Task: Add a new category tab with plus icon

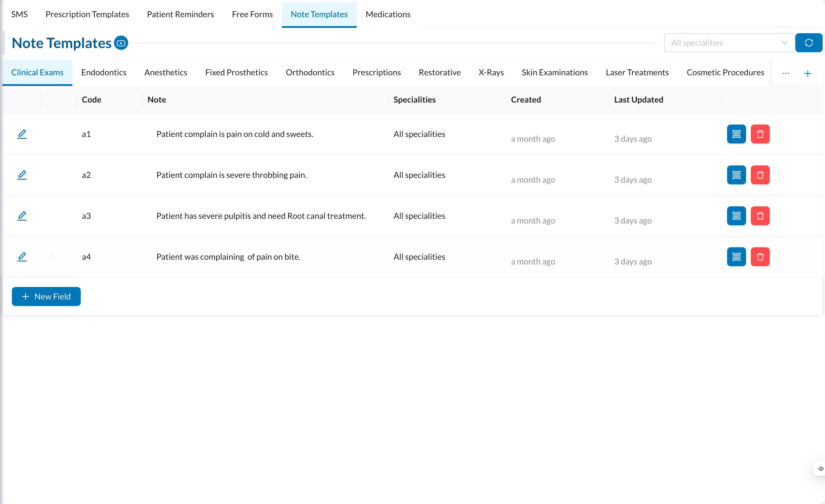Action: pos(807,73)
